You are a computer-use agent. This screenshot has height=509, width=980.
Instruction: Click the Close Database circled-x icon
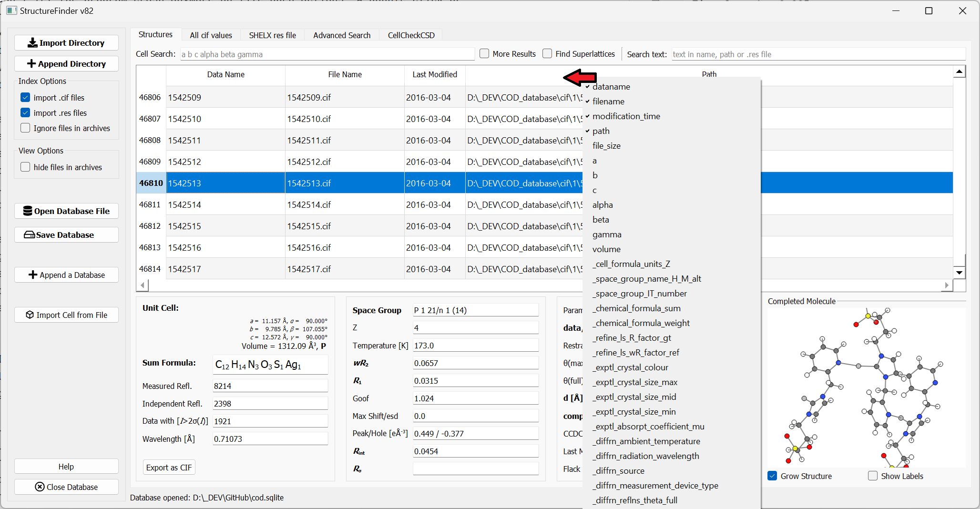(40, 487)
